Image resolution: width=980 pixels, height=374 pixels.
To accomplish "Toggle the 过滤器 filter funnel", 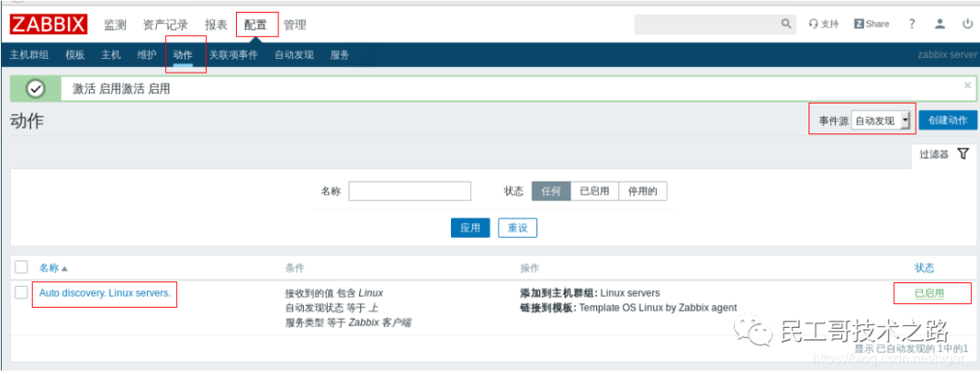I will tap(963, 153).
